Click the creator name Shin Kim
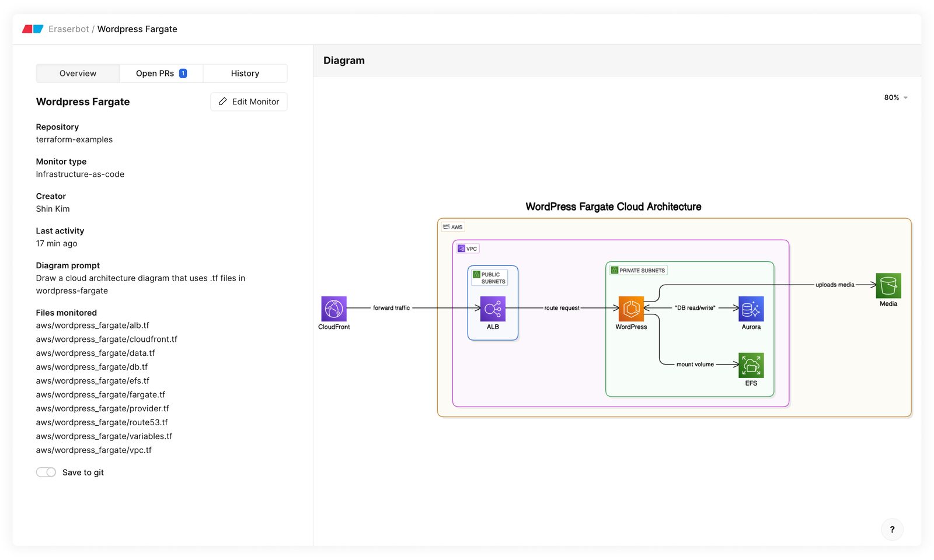This screenshot has height=560, width=934. (x=53, y=209)
